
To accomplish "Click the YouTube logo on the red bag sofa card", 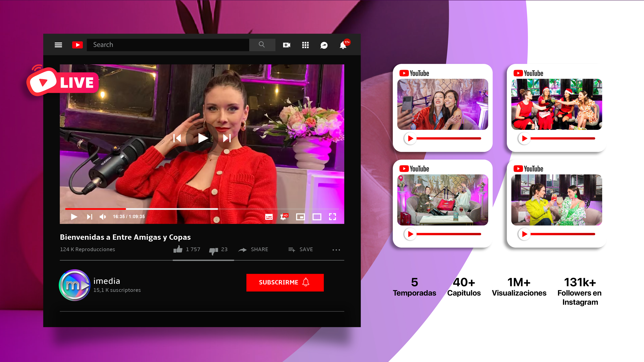I will click(414, 169).
